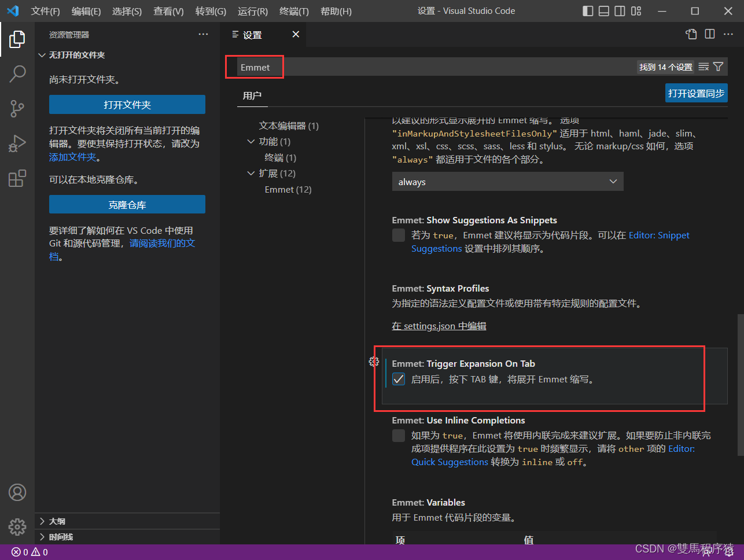Expand the 大纲 panel
Image resolution: width=744 pixels, height=560 pixels.
pos(127,521)
